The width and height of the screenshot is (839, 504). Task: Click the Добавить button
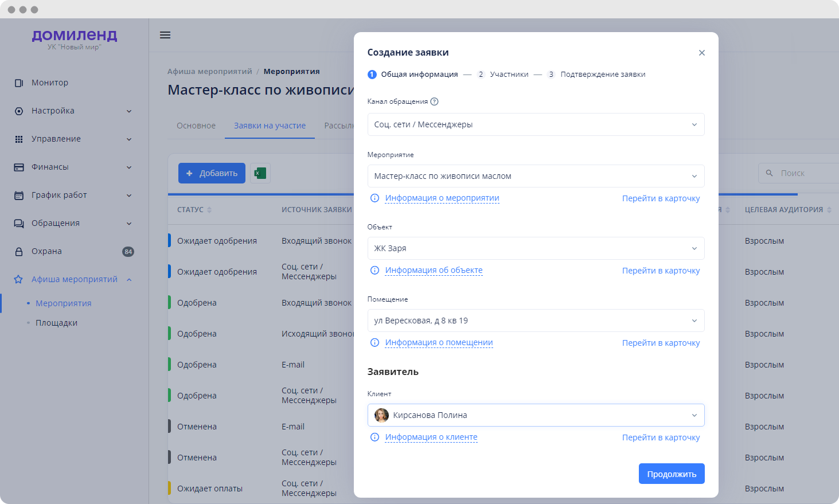pos(212,173)
